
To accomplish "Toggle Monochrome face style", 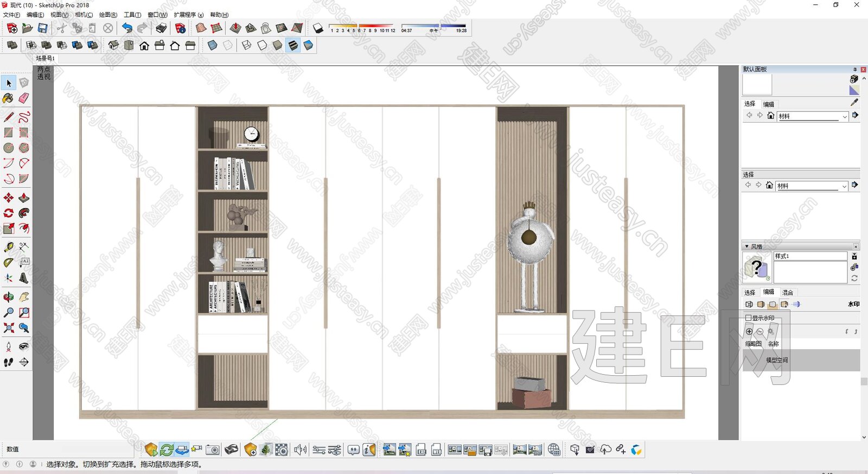I will pos(308,46).
